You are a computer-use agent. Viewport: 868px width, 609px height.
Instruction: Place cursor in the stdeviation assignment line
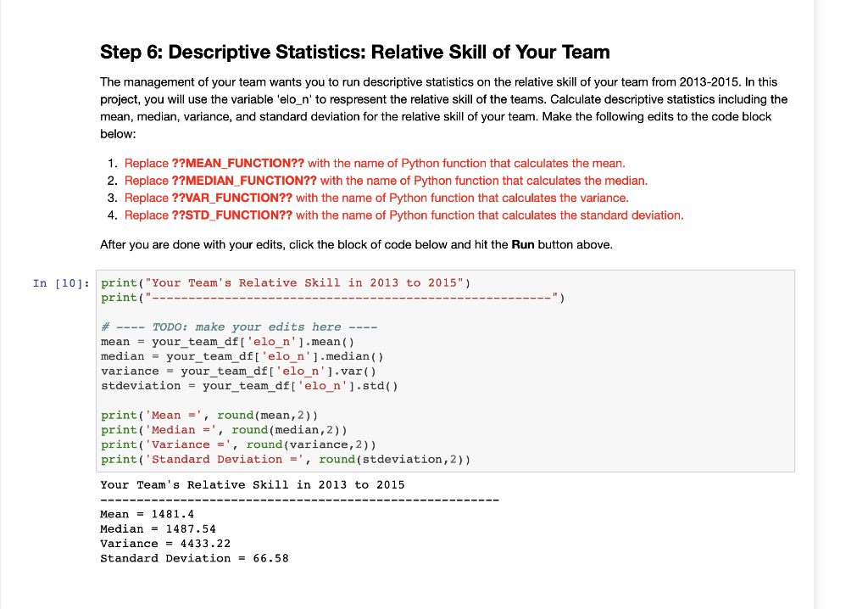[x=249, y=386]
